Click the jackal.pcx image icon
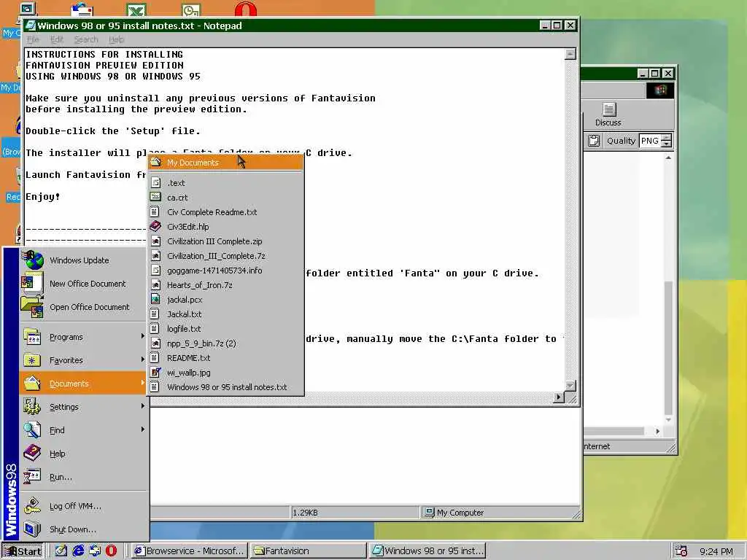Image resolution: width=747 pixels, height=560 pixels. [155, 300]
